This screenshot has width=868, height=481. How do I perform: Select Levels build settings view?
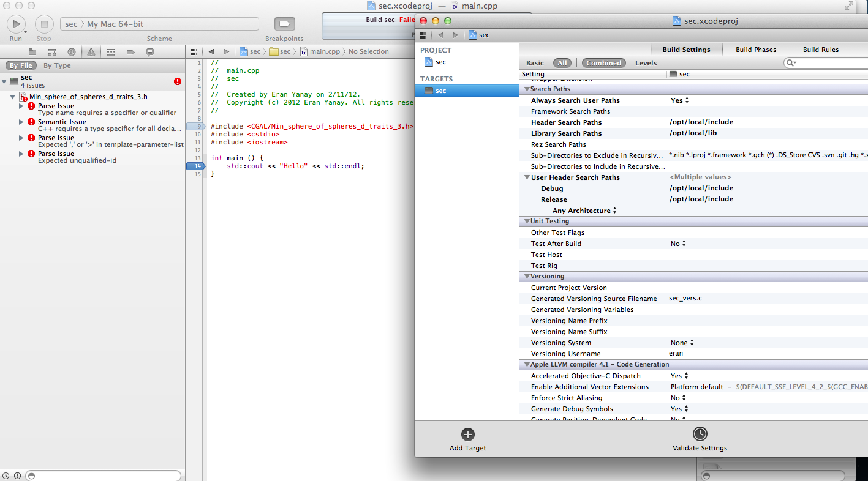[x=646, y=63]
